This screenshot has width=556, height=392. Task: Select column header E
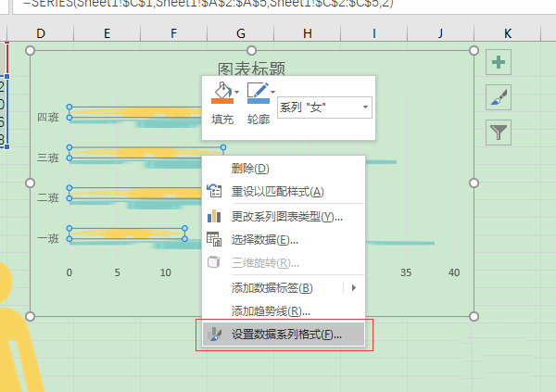pos(107,33)
